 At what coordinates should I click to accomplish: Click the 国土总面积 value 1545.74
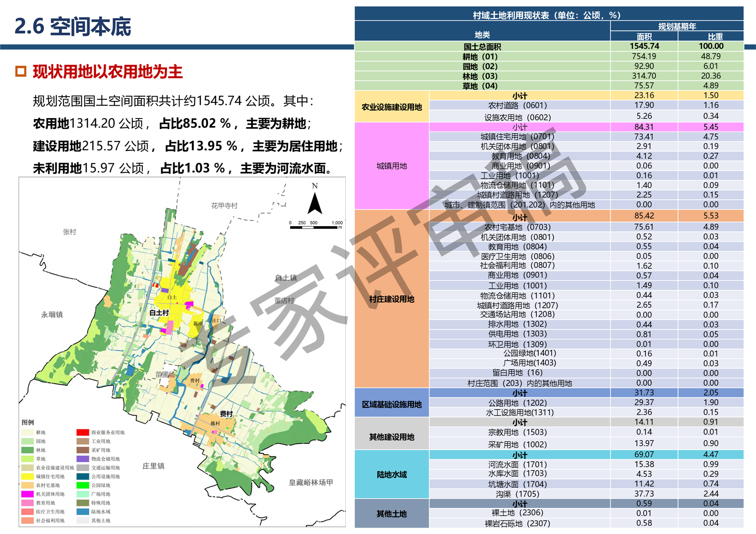click(644, 46)
